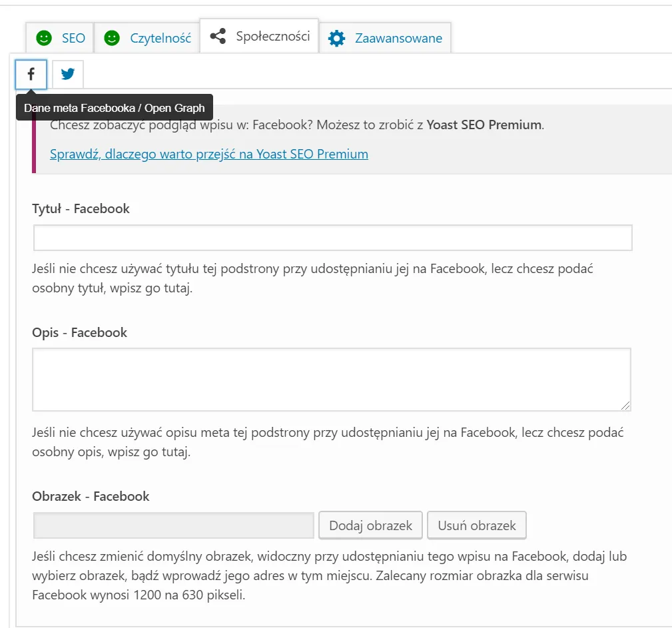Viewport: 672px width, 628px height.
Task: Click the green smiley icon beside Czytelność
Action: 112,38
